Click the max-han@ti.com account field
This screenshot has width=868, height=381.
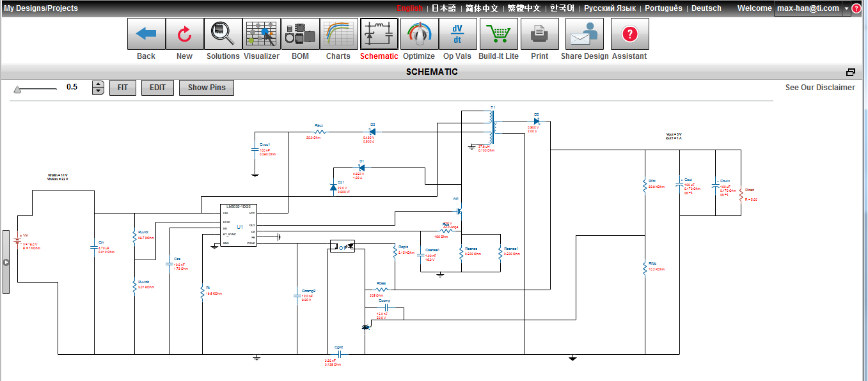pos(808,8)
